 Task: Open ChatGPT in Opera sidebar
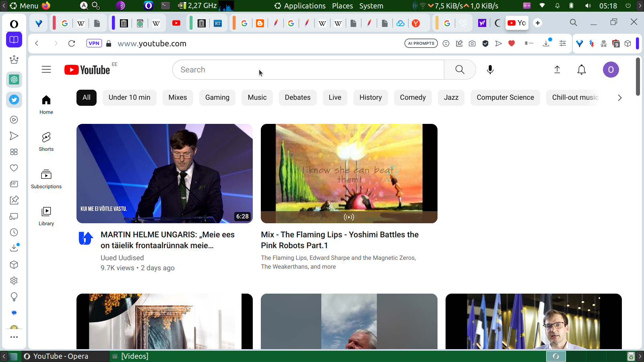(14, 80)
